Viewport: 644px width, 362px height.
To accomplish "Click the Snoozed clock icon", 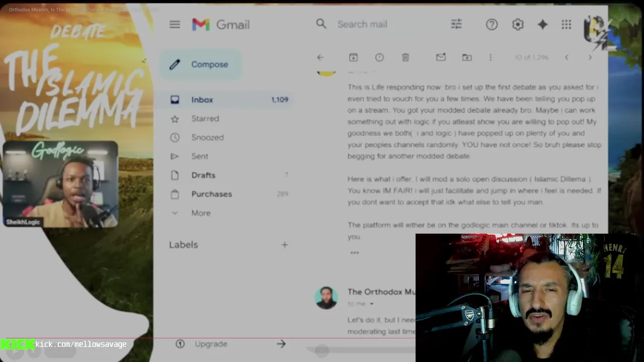I will (175, 137).
